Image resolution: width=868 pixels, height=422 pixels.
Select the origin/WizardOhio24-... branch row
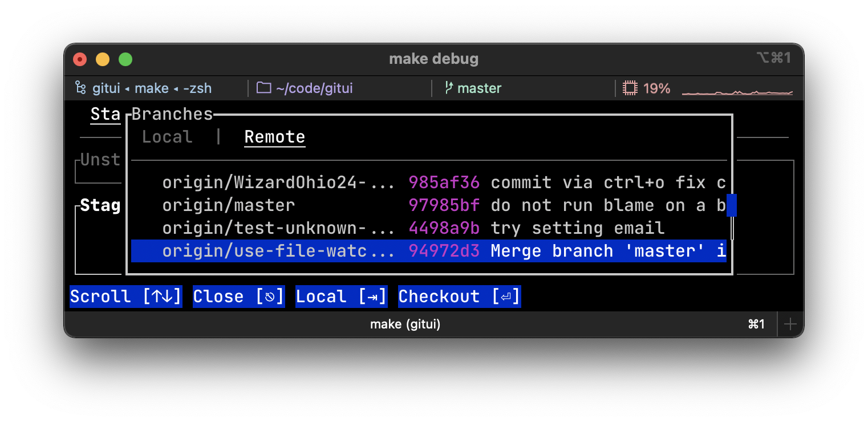(429, 182)
